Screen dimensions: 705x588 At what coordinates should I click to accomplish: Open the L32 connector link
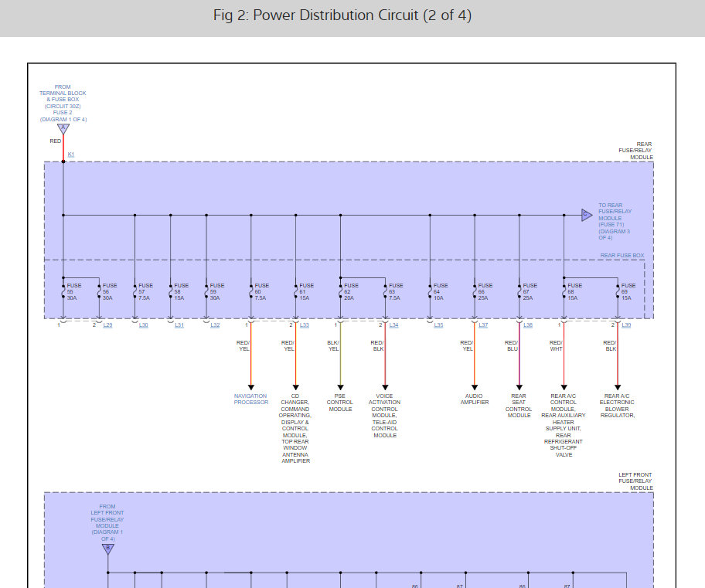[215, 325]
